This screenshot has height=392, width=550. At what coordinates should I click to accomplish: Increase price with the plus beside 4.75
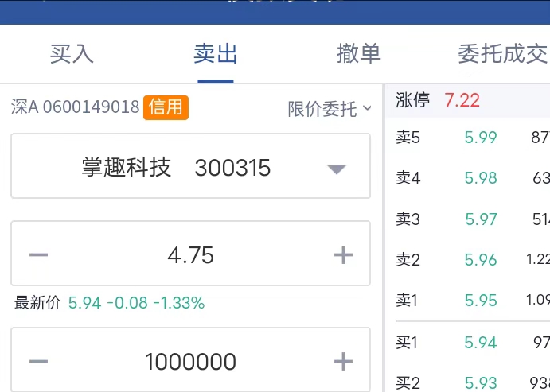pos(343,254)
